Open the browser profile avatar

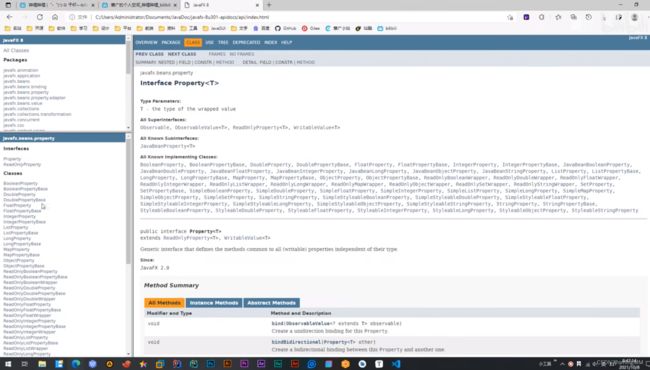(634, 17)
